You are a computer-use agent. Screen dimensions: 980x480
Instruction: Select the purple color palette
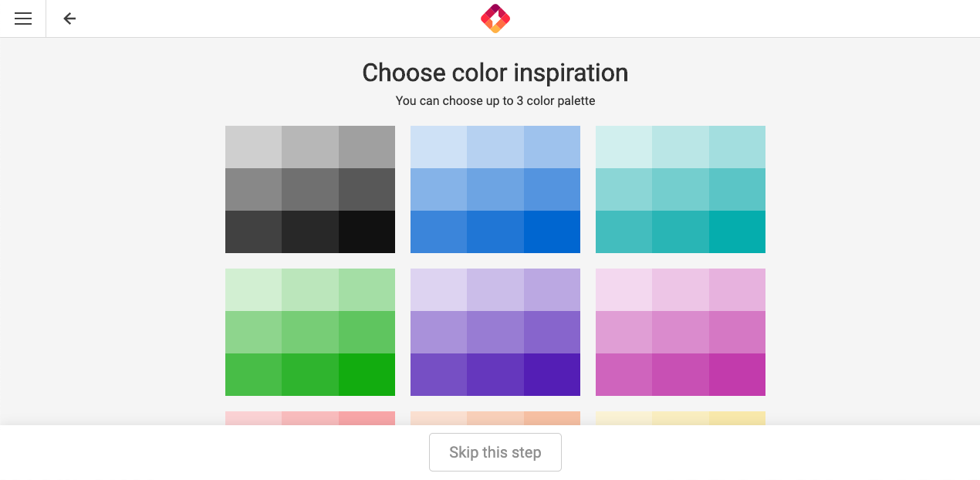point(495,332)
